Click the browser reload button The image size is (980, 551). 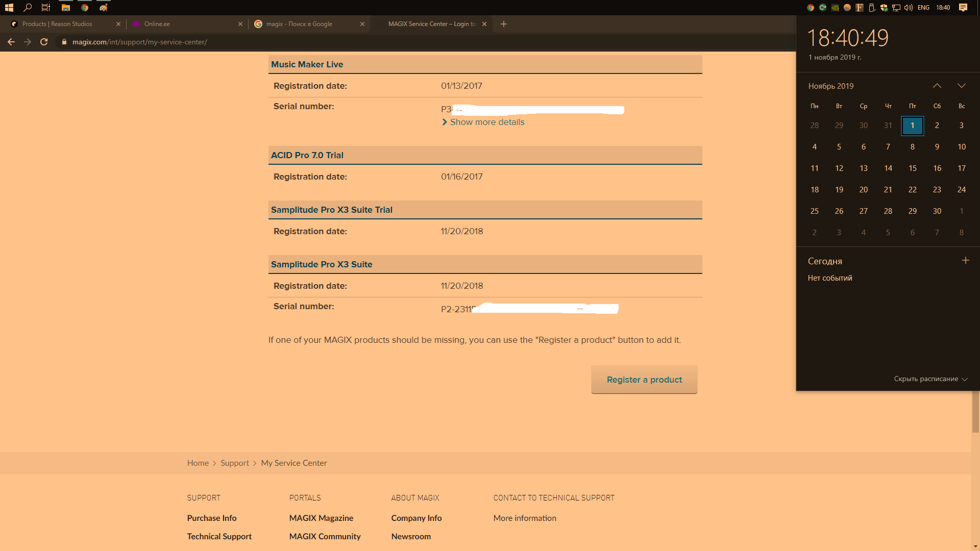[x=44, y=42]
